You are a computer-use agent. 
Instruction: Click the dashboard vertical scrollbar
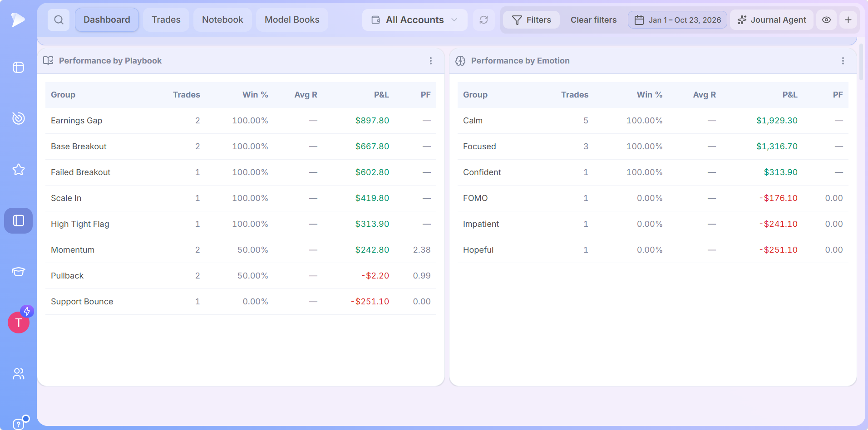point(861,62)
